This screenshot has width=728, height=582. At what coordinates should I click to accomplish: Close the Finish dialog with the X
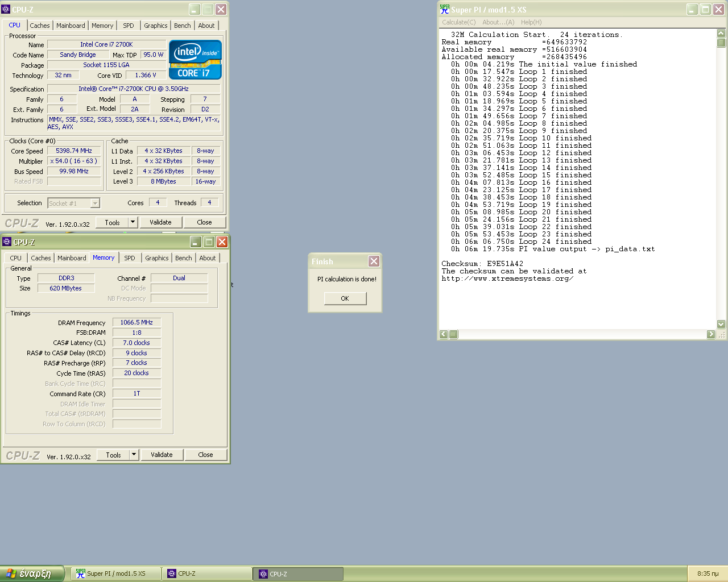pyautogui.click(x=374, y=261)
